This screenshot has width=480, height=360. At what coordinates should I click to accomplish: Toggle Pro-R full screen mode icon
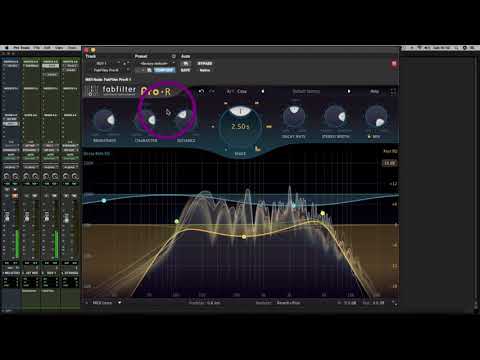point(393,92)
